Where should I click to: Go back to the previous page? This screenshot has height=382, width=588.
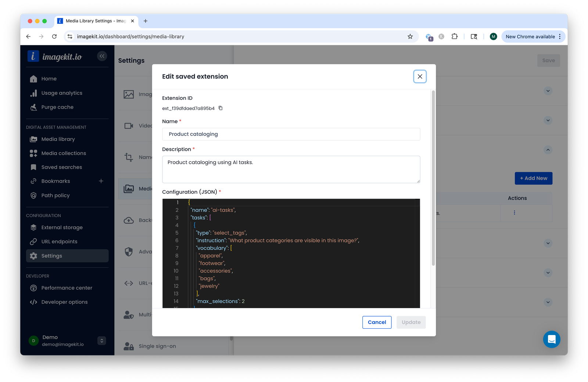28,36
